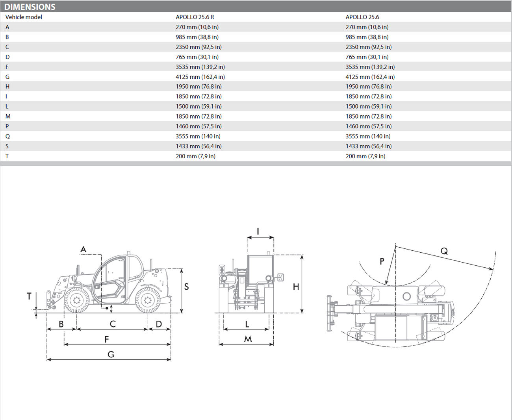Click dimension label P on turning diagram

[382, 261]
